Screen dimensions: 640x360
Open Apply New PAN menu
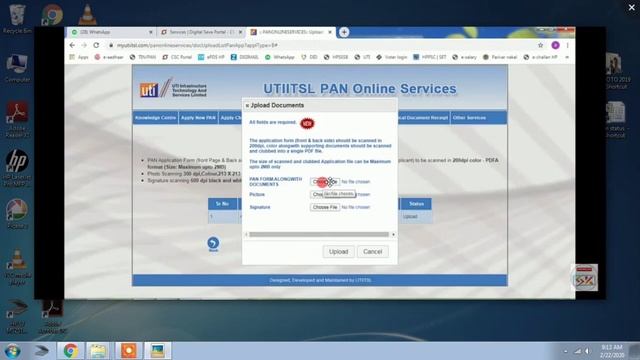click(198, 118)
